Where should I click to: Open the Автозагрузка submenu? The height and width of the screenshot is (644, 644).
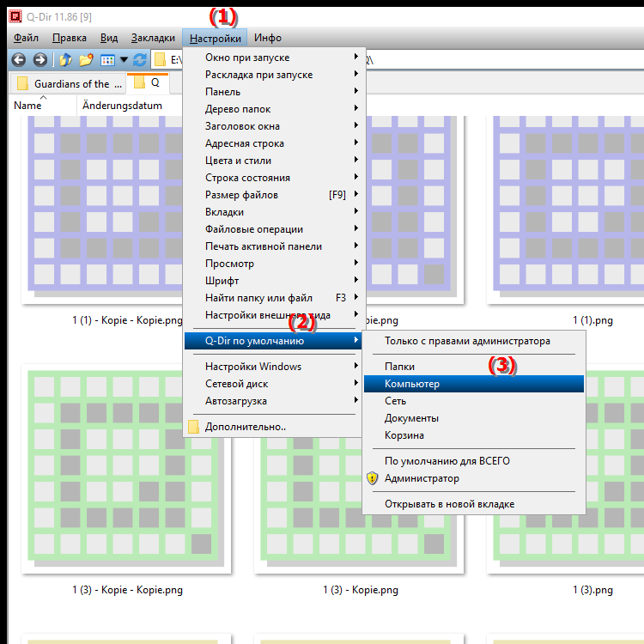[x=272, y=401]
